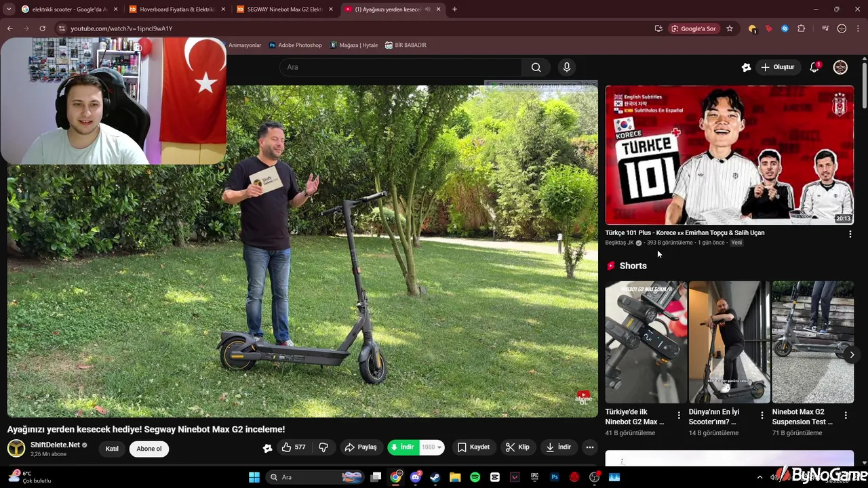
Task: Open Chrome three-dot menu
Action: point(859,28)
